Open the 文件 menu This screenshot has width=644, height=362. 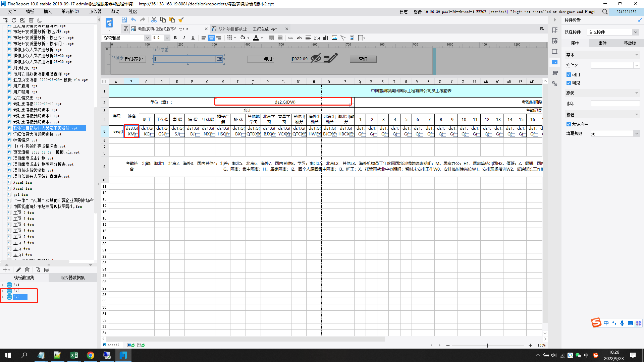(x=12, y=11)
